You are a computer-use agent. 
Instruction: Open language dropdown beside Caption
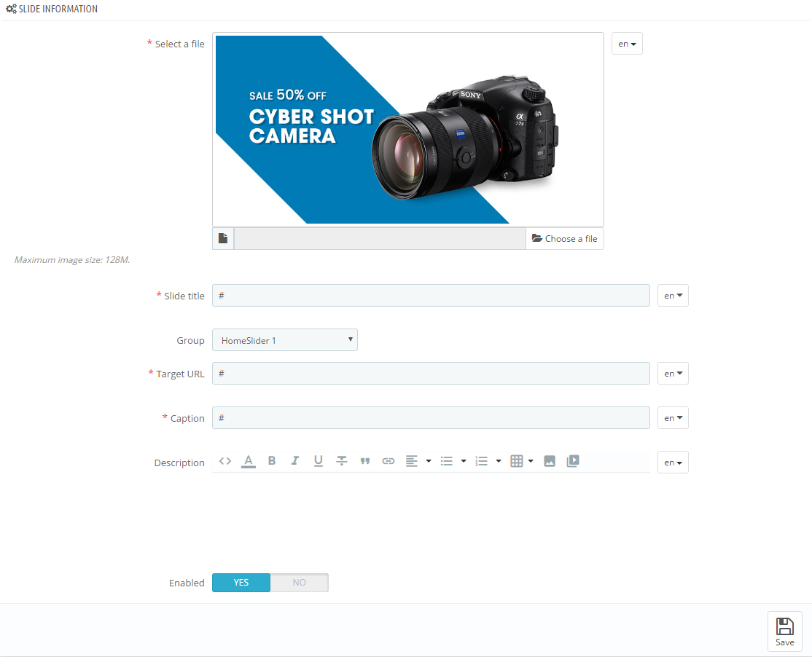674,417
